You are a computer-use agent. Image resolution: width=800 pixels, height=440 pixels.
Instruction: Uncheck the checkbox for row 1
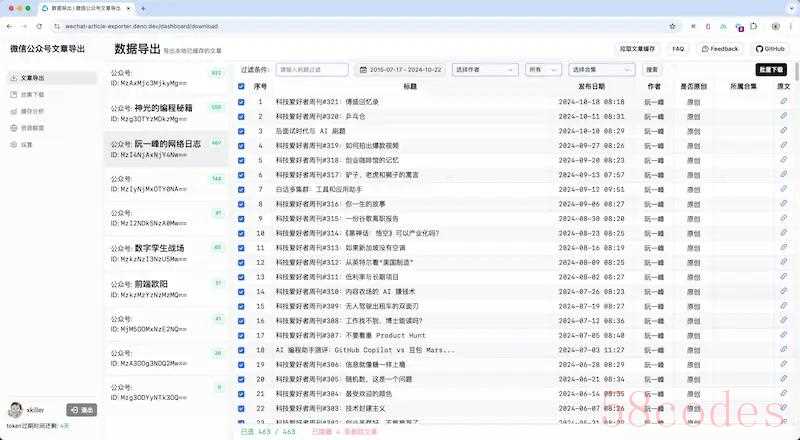pos(241,102)
